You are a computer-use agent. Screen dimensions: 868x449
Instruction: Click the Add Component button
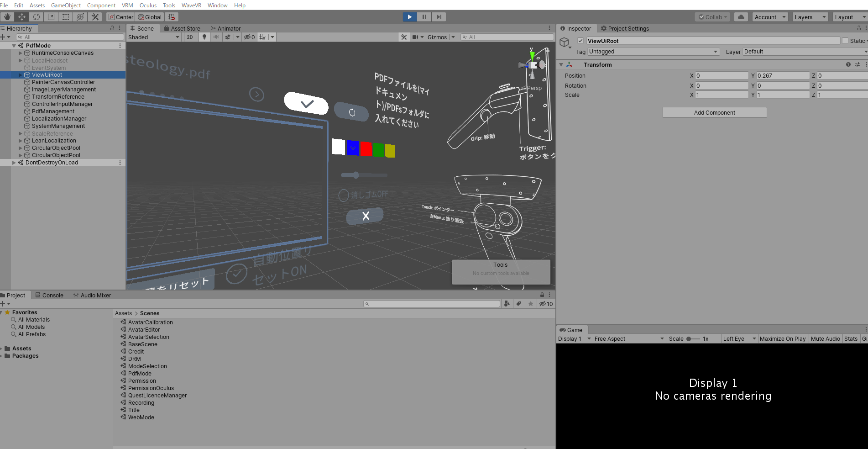click(714, 112)
